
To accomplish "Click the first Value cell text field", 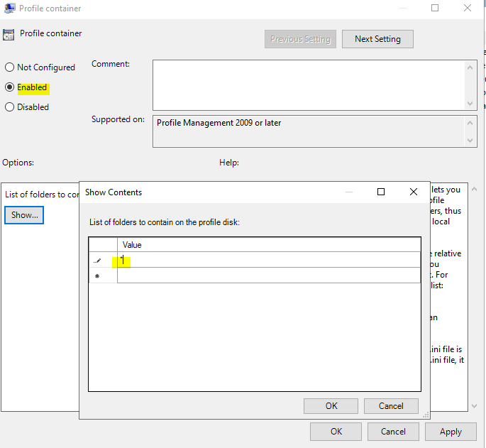I will [268, 261].
